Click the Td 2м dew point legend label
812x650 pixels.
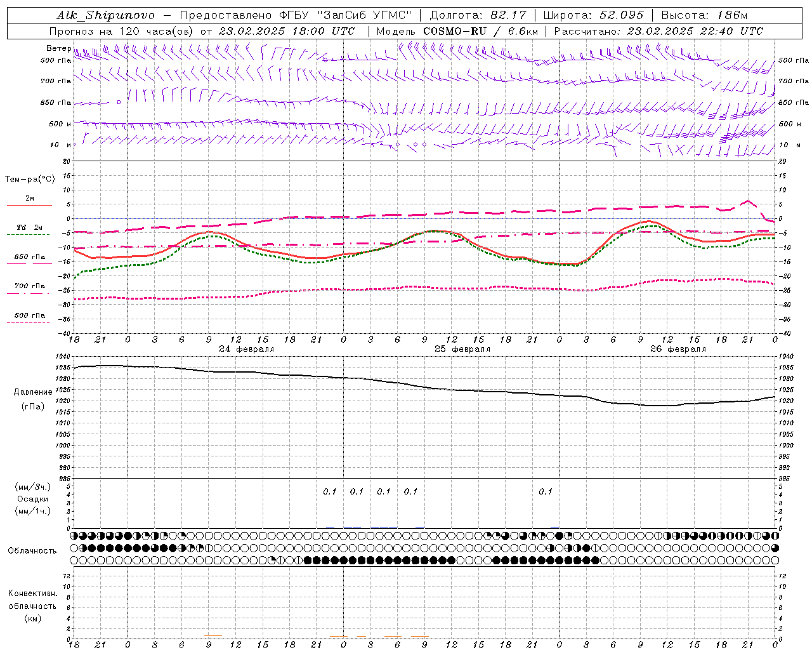click(x=30, y=227)
